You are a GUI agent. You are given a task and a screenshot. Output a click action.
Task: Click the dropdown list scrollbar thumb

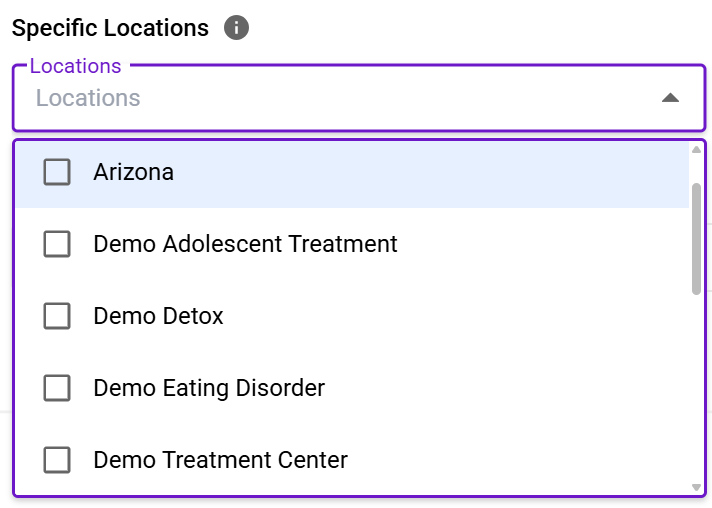pos(696,238)
